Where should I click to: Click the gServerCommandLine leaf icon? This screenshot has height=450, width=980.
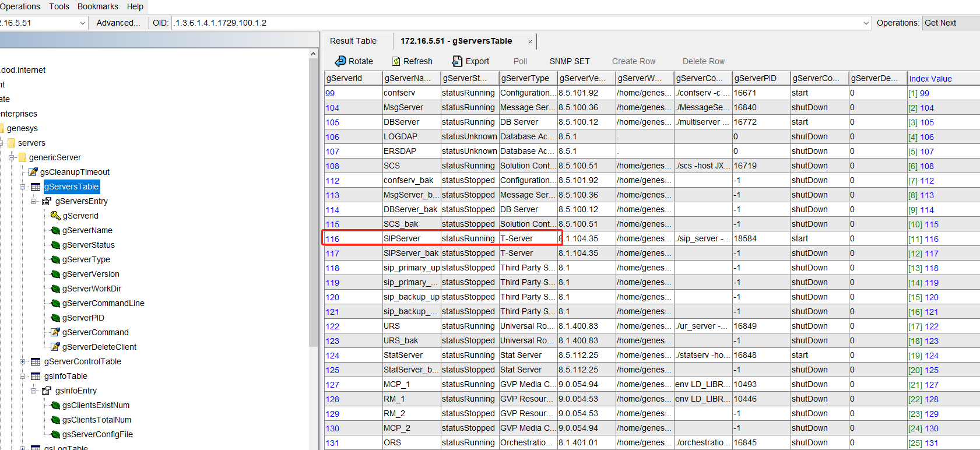[x=55, y=303]
